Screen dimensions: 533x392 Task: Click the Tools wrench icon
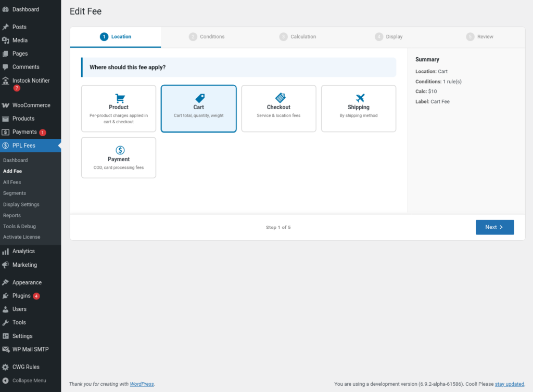(x=5, y=322)
